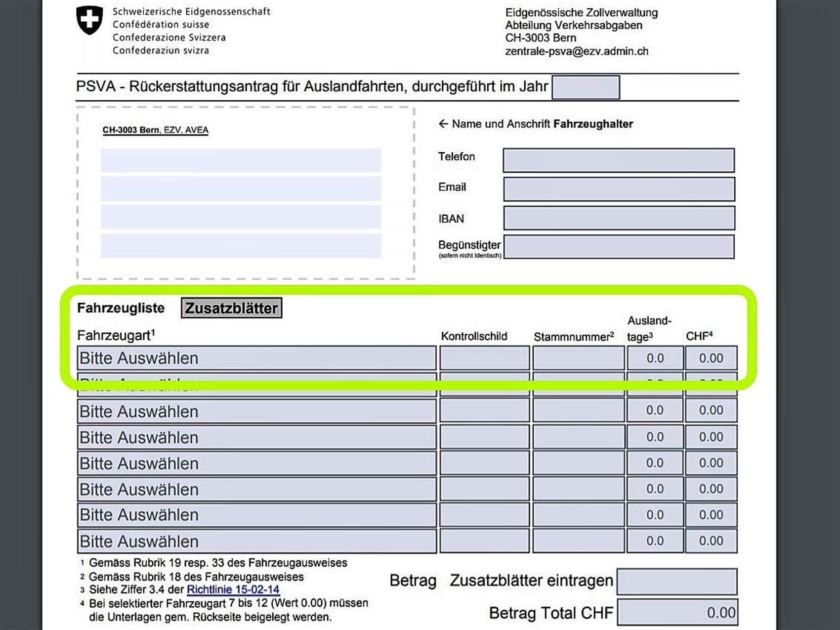The image size is (840, 630).
Task: Click the first address line under CH-3003 Bern
Action: point(241,160)
